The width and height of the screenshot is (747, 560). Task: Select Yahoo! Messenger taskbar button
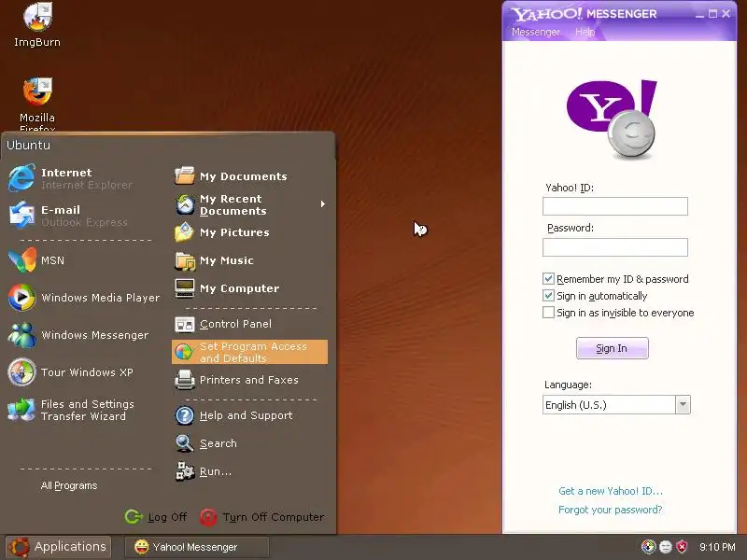[196, 547]
